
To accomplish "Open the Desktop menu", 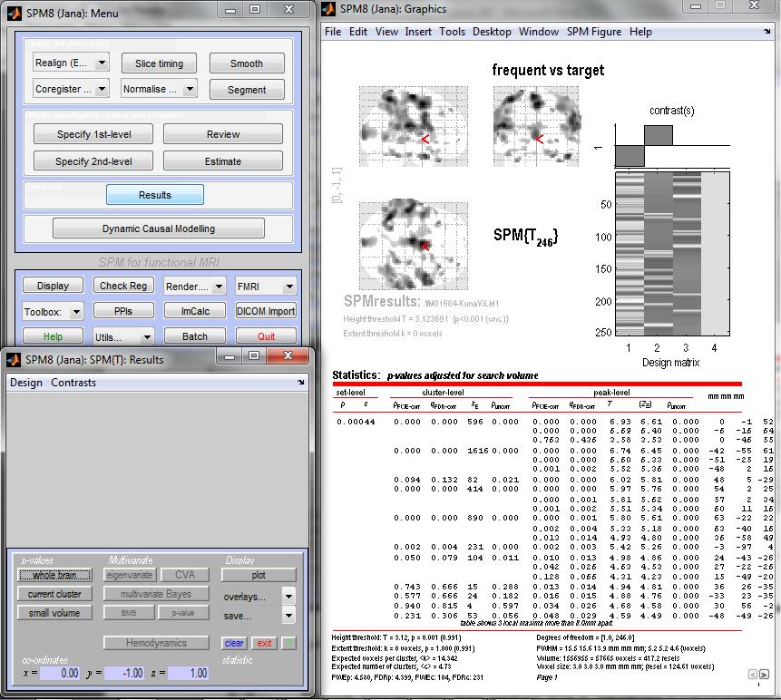I will coord(492,32).
